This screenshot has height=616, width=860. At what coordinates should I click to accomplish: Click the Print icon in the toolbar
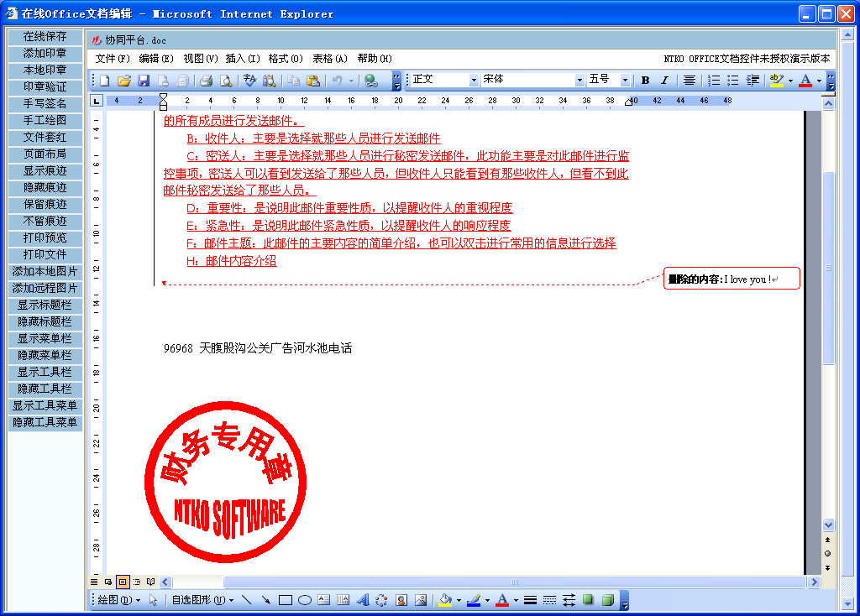point(206,81)
